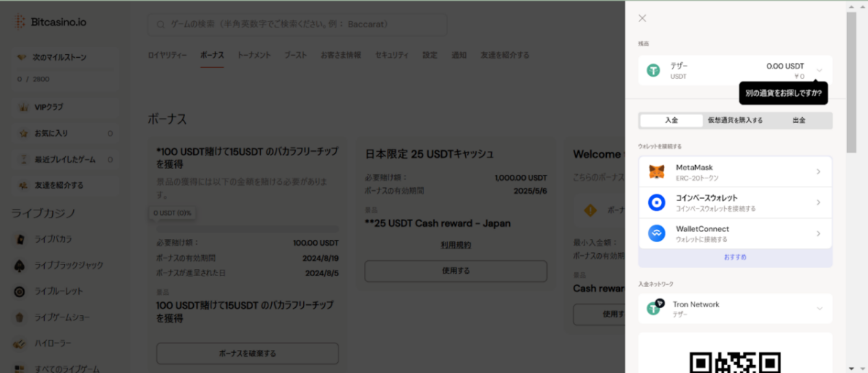868x373 pixels.
Task: Select the 出金 tab
Action: 799,120
